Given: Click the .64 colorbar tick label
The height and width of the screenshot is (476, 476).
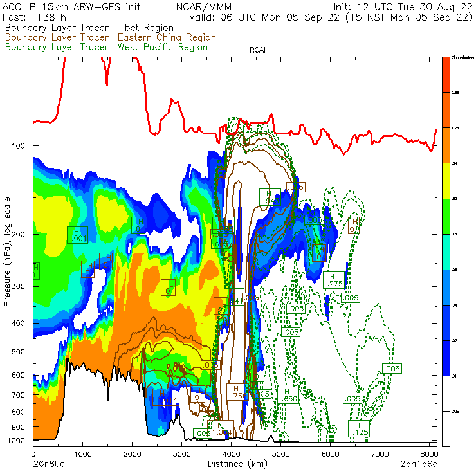Looking at the screenshot, I should pos(454,163).
